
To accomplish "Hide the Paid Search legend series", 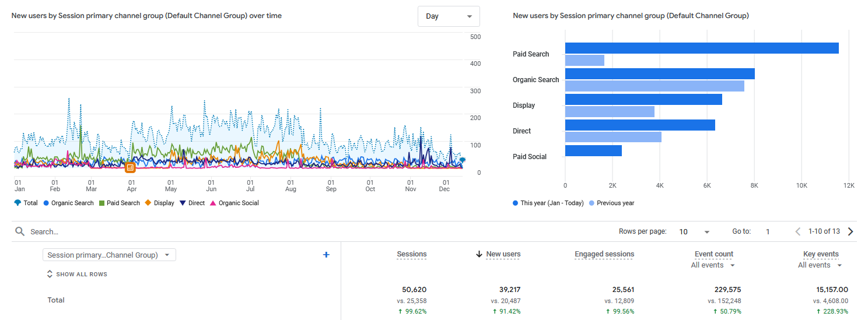I will click(x=101, y=203).
